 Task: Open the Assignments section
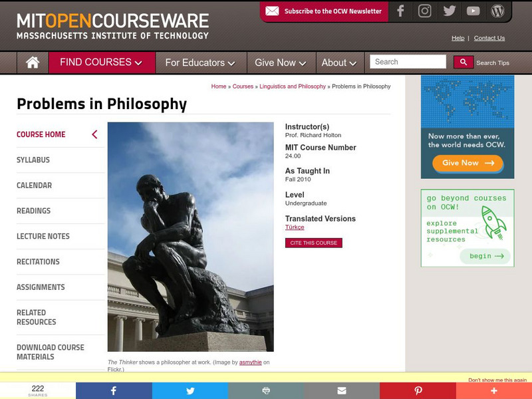[x=41, y=287]
